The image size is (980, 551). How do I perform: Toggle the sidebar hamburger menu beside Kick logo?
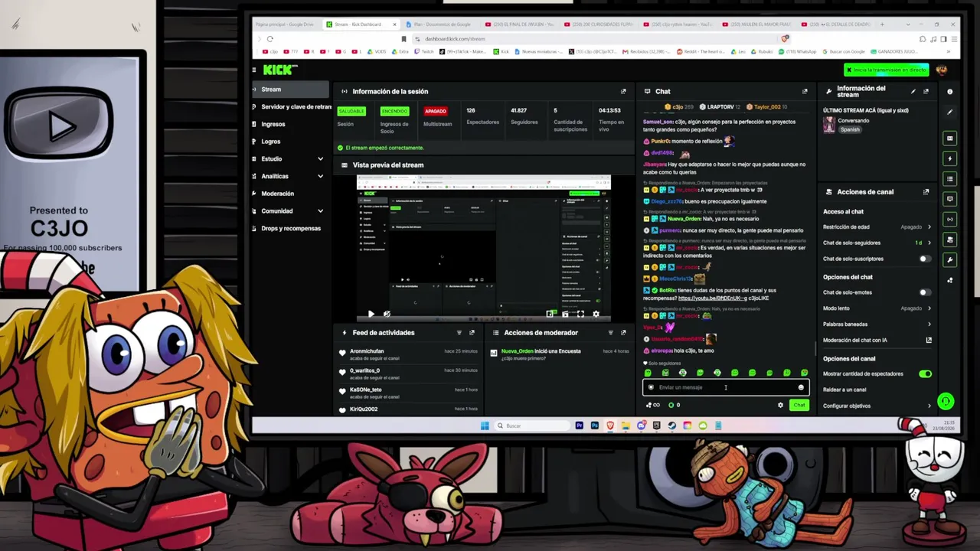[254, 70]
